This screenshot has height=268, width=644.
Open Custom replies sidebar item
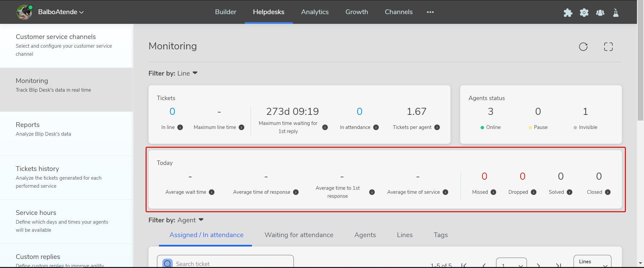[x=67, y=256]
